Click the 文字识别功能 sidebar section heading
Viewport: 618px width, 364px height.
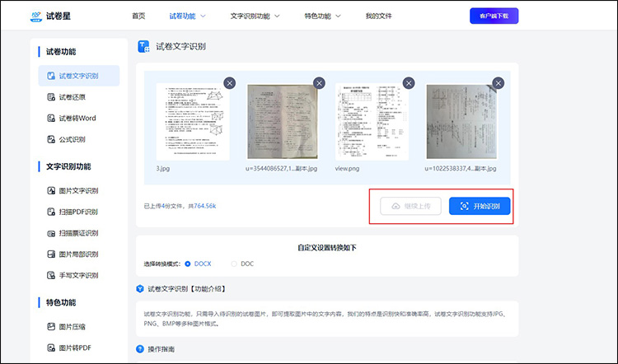68,166
